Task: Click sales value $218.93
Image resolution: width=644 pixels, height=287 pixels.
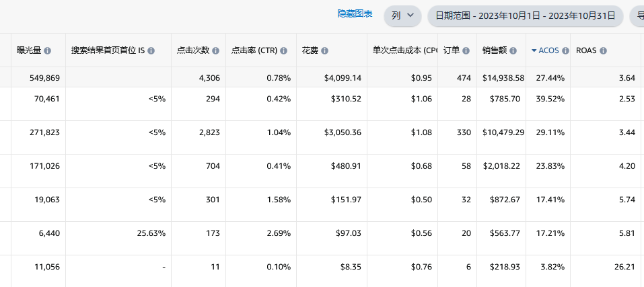Action: [505, 267]
